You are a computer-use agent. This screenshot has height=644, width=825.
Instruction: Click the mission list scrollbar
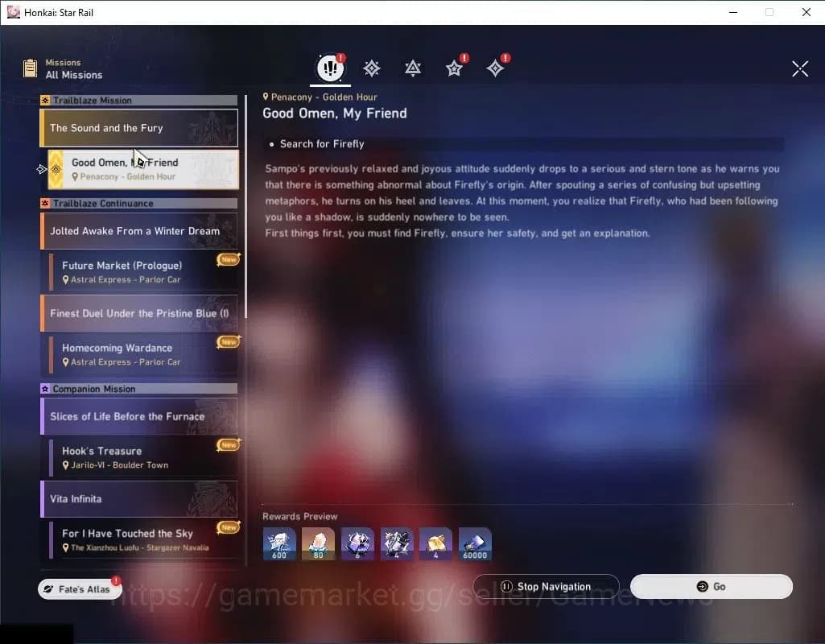[245, 206]
